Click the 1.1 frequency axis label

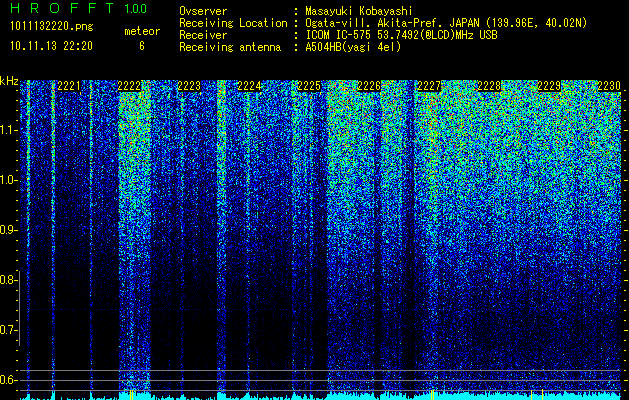pyautogui.click(x=7, y=130)
